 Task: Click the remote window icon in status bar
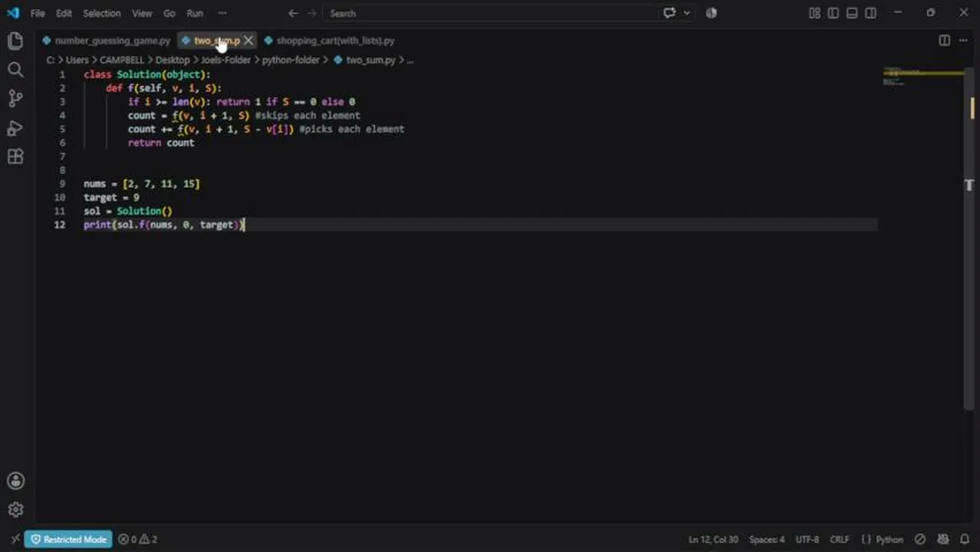15,539
